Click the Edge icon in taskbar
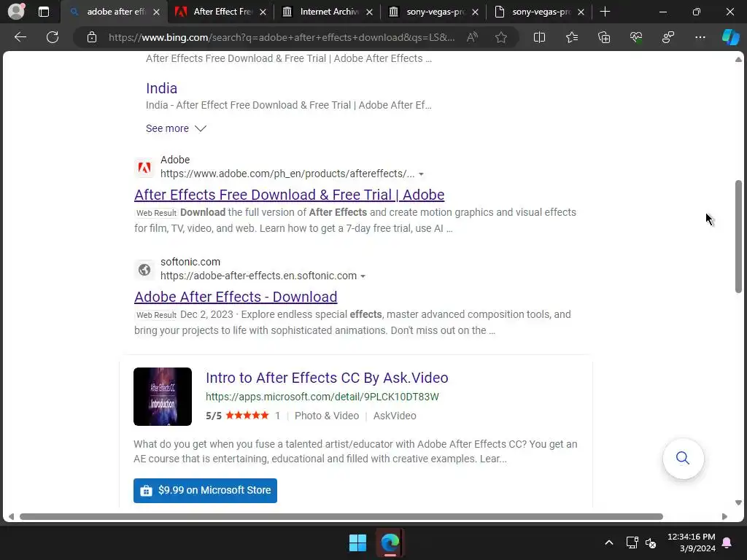The height and width of the screenshot is (560, 747). (x=390, y=542)
